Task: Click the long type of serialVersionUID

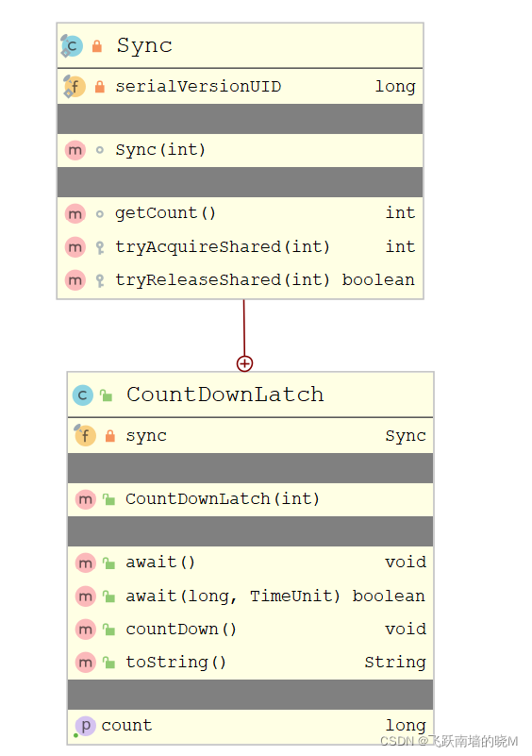Action: pyautogui.click(x=395, y=87)
